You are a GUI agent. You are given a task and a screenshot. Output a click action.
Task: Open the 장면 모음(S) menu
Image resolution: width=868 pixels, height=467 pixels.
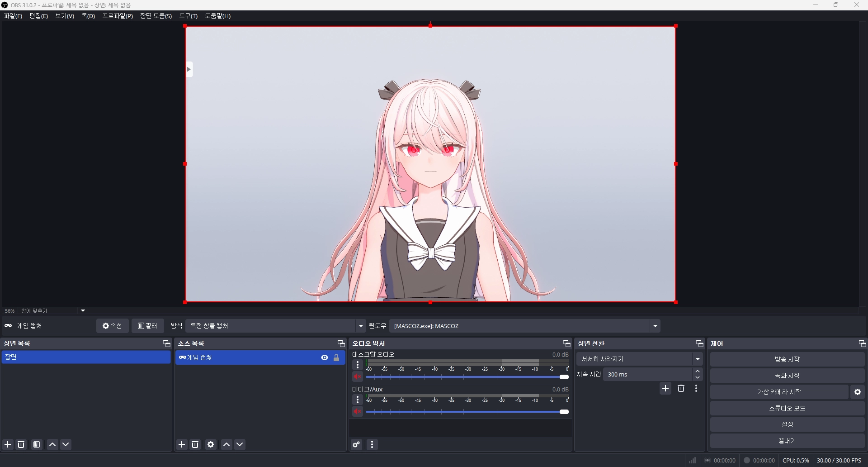click(x=156, y=16)
